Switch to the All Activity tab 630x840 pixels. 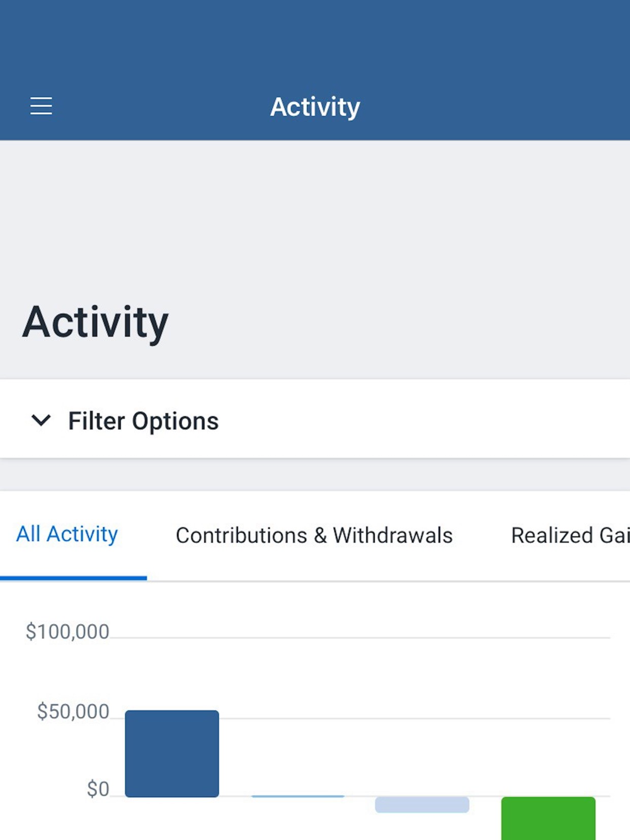67,535
